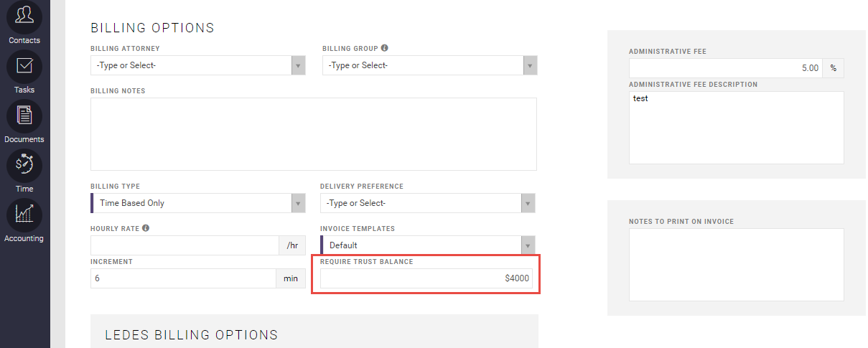Open the Time stopwatch icon

coord(24,164)
